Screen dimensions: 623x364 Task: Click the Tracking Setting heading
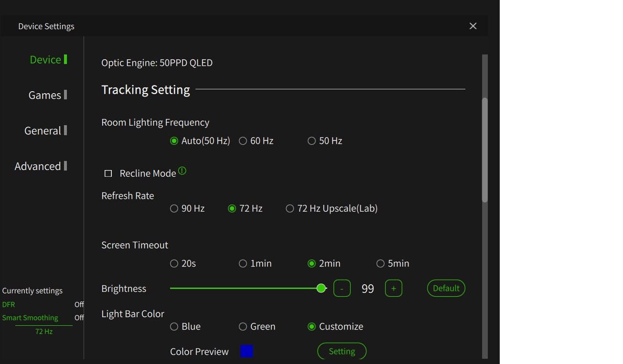(x=146, y=90)
